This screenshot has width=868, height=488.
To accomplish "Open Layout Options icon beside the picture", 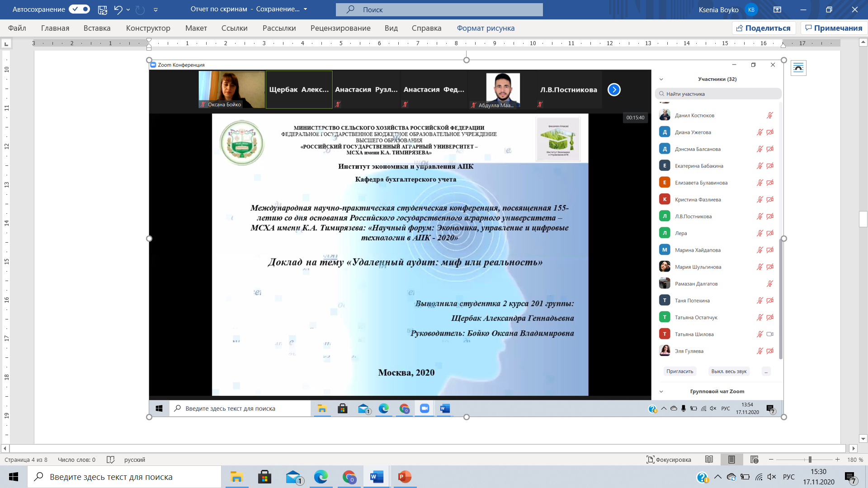I will 798,68.
